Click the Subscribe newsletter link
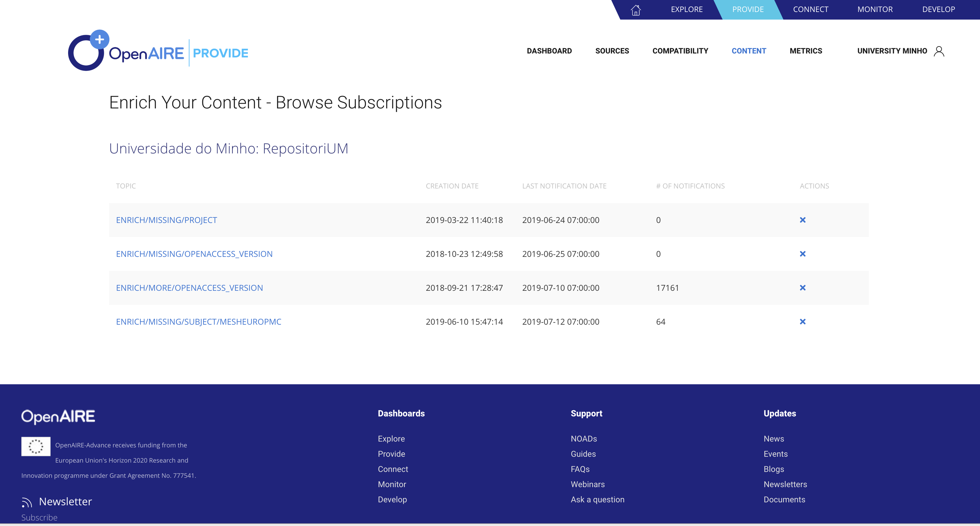Viewport: 980px width, 526px height. (x=39, y=518)
